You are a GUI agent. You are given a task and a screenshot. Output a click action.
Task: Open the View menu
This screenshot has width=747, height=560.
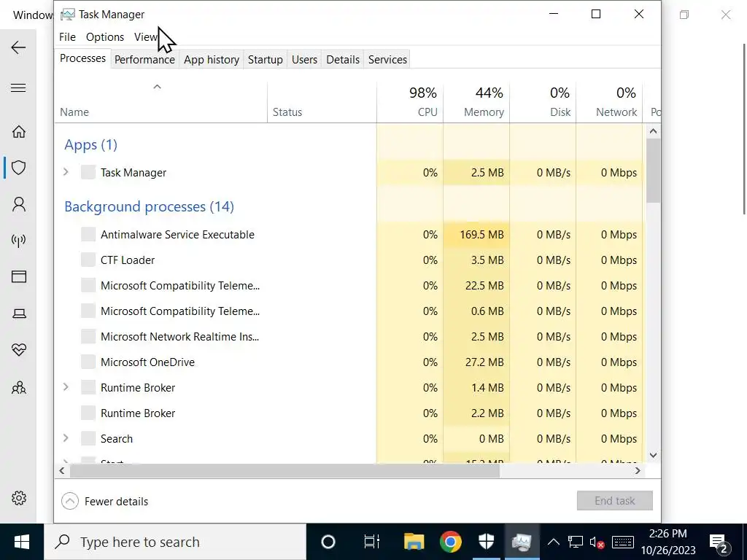point(145,36)
